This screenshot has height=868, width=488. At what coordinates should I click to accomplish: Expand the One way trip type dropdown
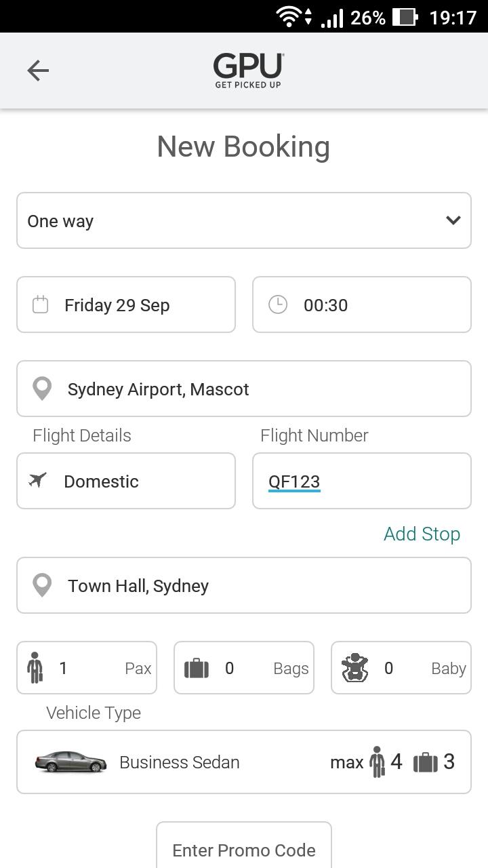(244, 220)
